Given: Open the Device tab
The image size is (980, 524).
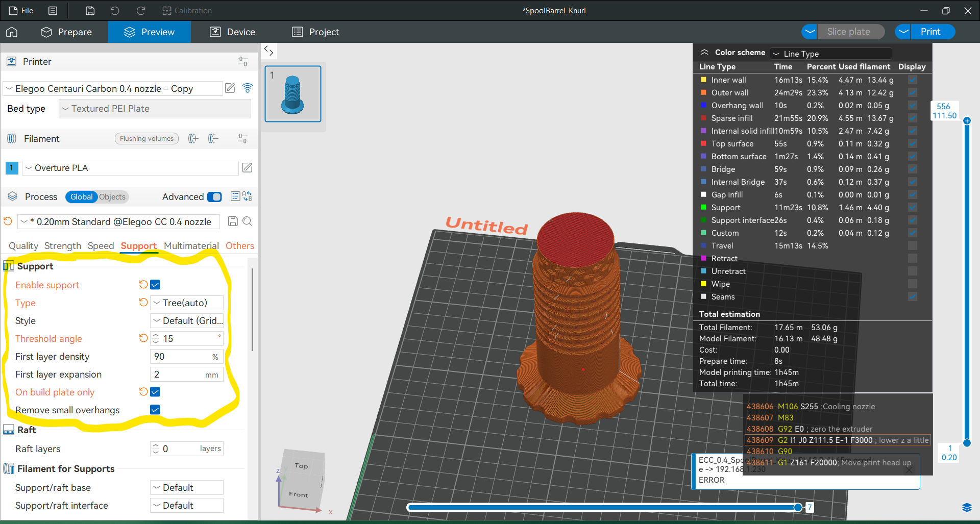Looking at the screenshot, I should (x=233, y=32).
